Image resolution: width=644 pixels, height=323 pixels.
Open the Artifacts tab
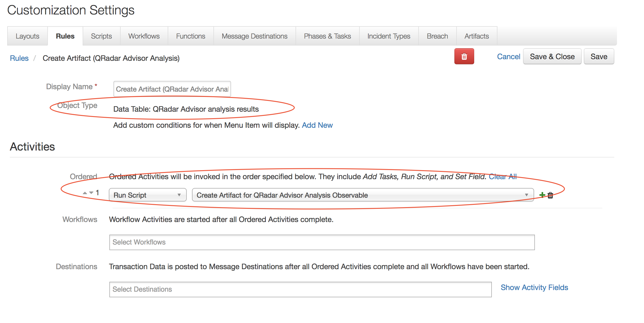click(x=476, y=36)
